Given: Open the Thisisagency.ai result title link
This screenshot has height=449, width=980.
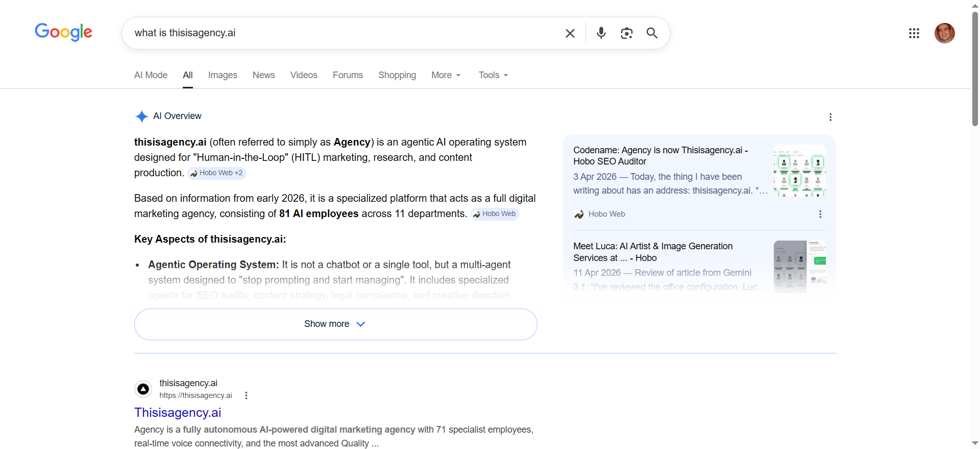Looking at the screenshot, I should (178, 412).
